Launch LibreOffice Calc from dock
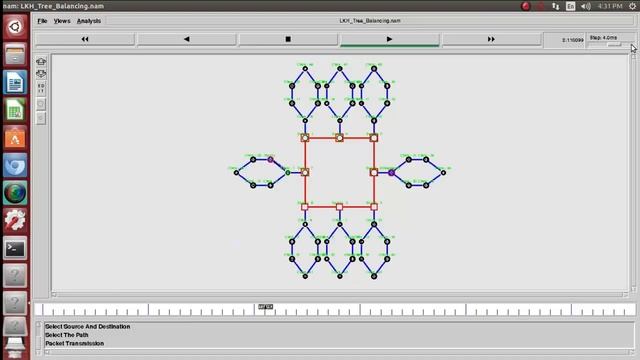This screenshot has width=640, height=360. click(15, 110)
